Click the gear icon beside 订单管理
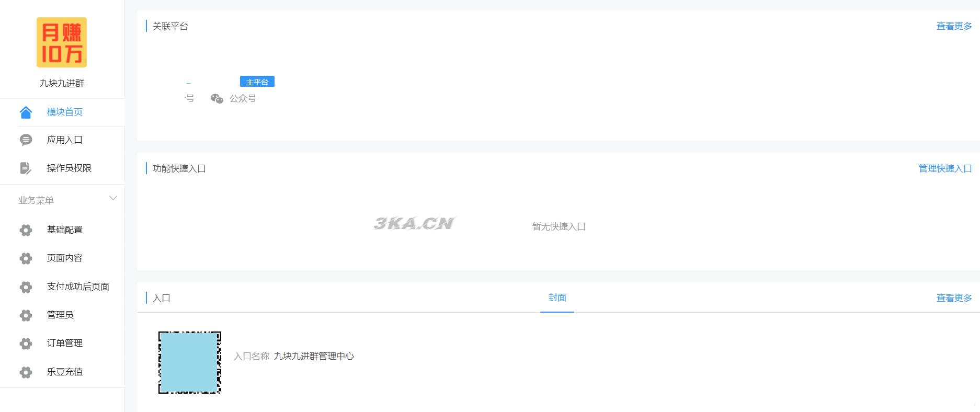The height and width of the screenshot is (412, 980). click(26, 344)
